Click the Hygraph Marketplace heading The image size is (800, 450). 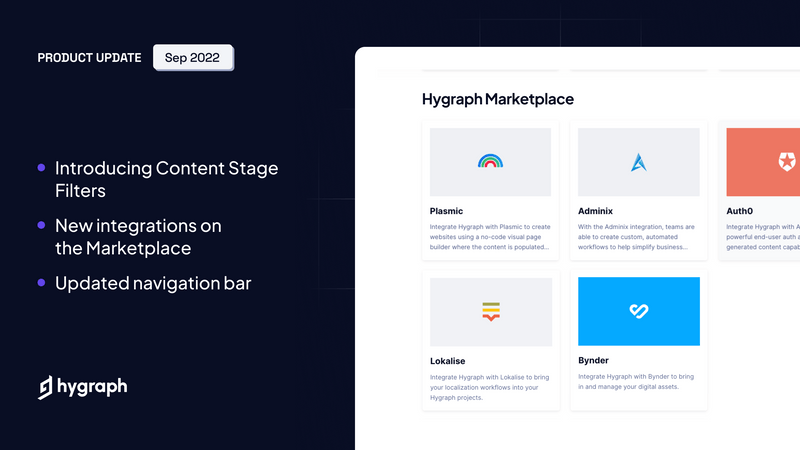click(497, 99)
